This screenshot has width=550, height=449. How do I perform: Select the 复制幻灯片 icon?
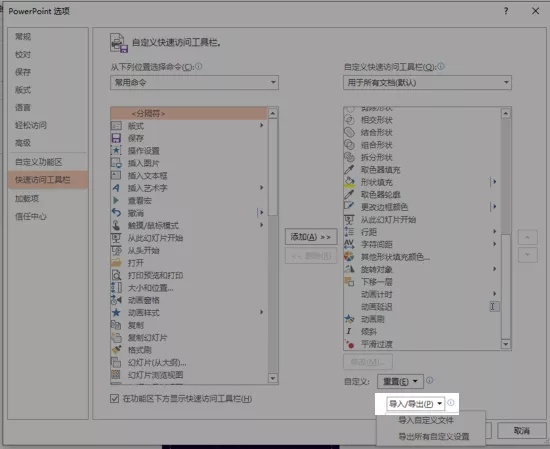(x=116, y=337)
